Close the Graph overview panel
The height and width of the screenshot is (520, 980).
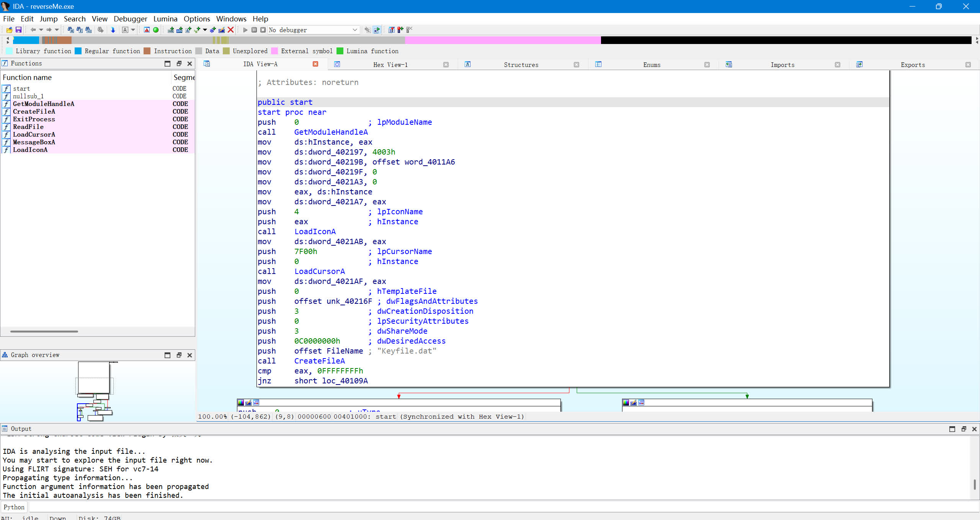point(189,355)
